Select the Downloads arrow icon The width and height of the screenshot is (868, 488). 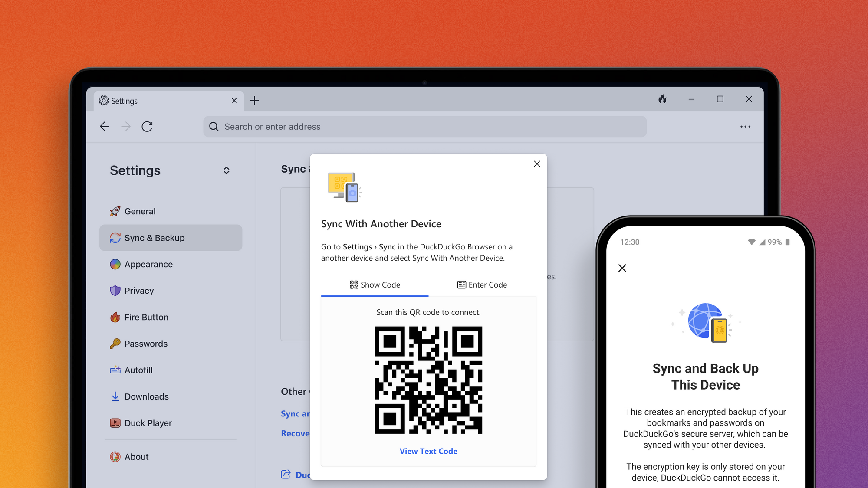pyautogui.click(x=115, y=396)
